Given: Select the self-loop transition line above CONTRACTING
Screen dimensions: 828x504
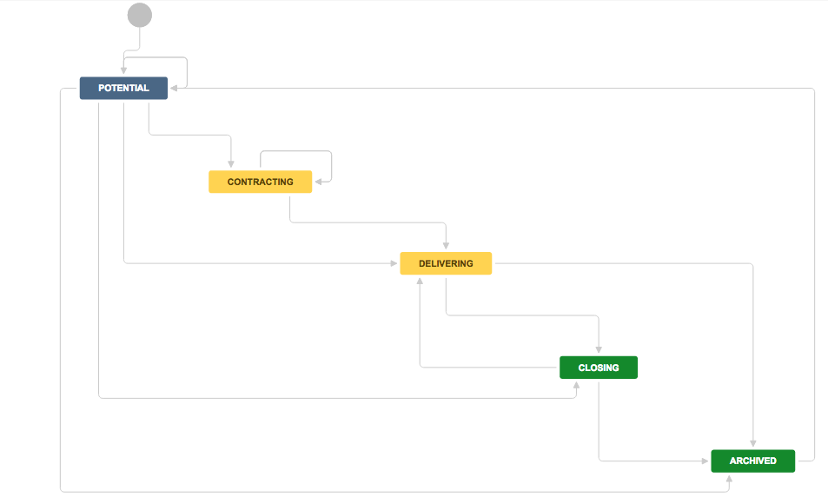Looking at the screenshot, I should [x=295, y=152].
